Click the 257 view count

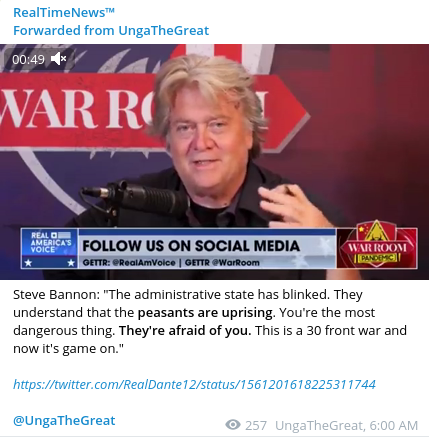[256, 425]
